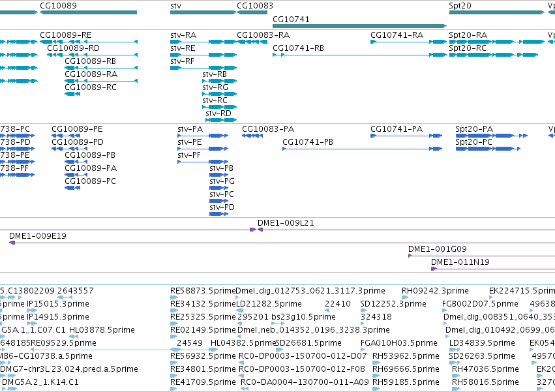Select the CG10089 gene bar
This screenshot has width=555, height=392.
[88, 12]
